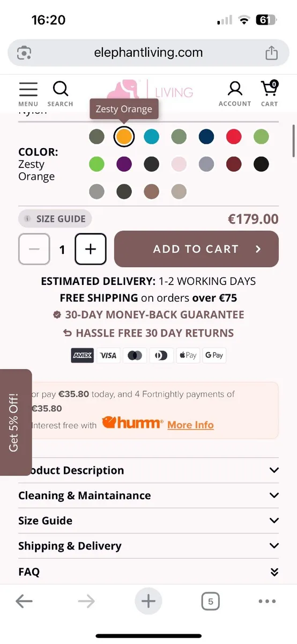The width and height of the screenshot is (297, 644).
Task: Expand the Cleaning & Maintainance section
Action: 148,495
